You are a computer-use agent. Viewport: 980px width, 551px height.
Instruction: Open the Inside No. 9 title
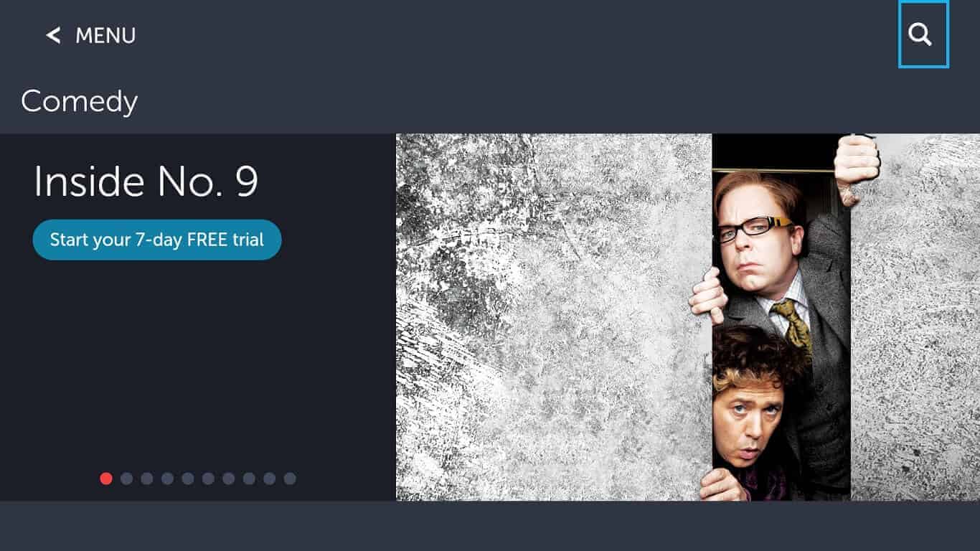pos(146,182)
